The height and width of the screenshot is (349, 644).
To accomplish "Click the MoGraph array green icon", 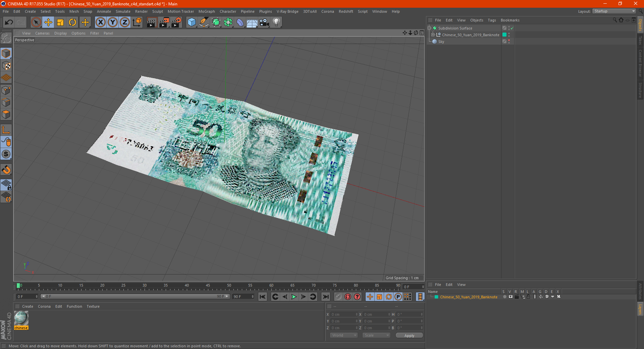I will point(228,22).
